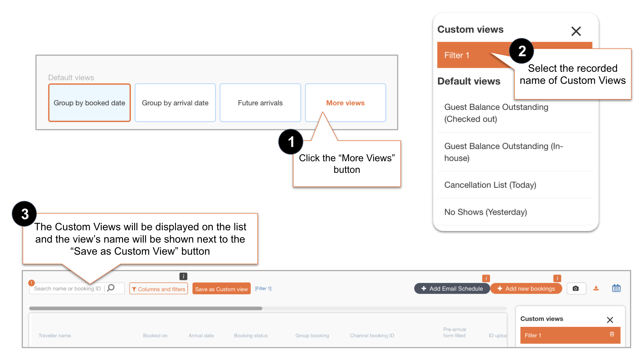Choose No Shows (Yesterday) view
Screen dimensions: 644x358
[x=485, y=212]
